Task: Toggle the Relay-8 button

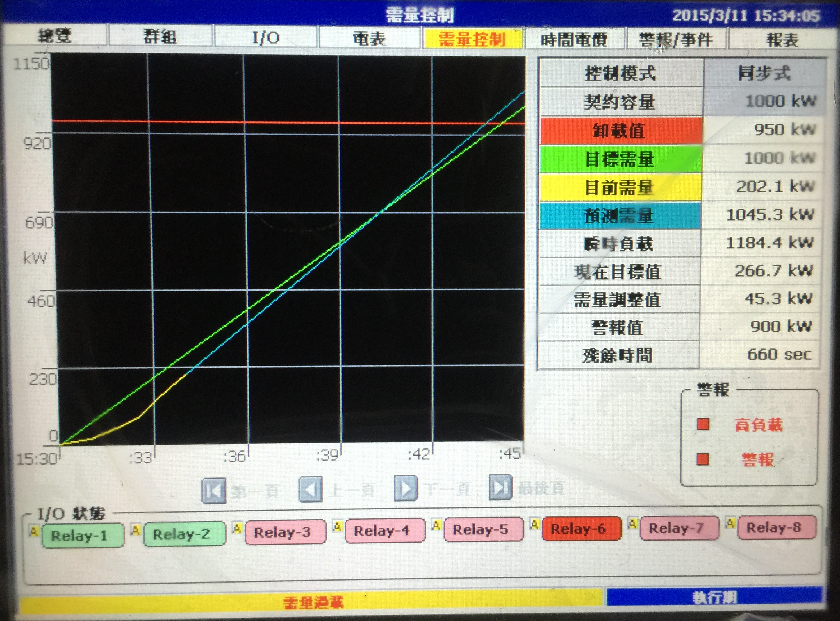Action: (777, 527)
